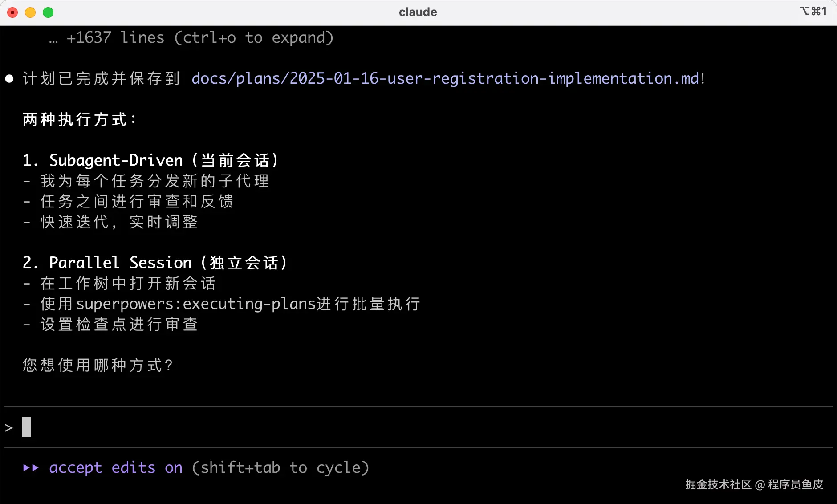The image size is (837, 504).
Task: Click the 两种执行方式 heading
Action: pos(79,119)
